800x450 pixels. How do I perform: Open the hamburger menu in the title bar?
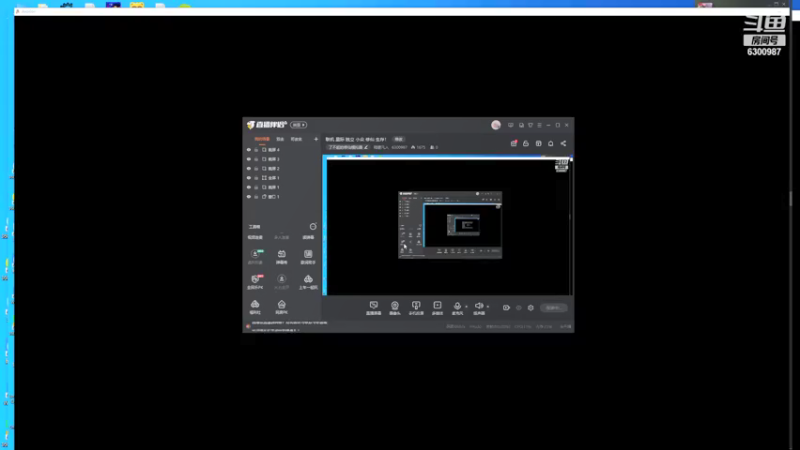point(539,125)
